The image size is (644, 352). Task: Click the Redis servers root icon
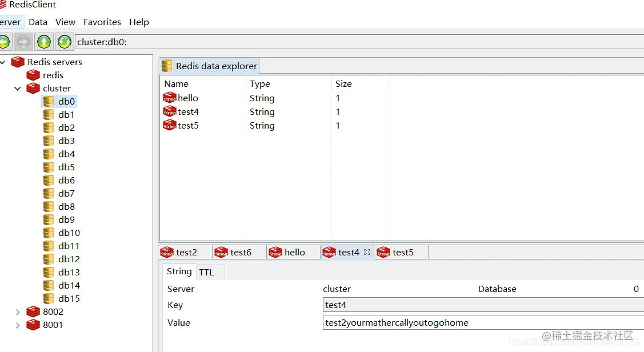[18, 62]
